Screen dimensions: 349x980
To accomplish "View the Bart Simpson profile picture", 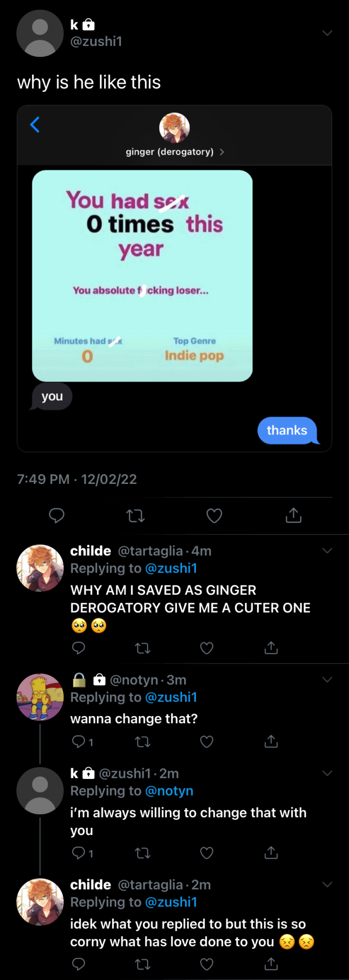I will coord(40,697).
